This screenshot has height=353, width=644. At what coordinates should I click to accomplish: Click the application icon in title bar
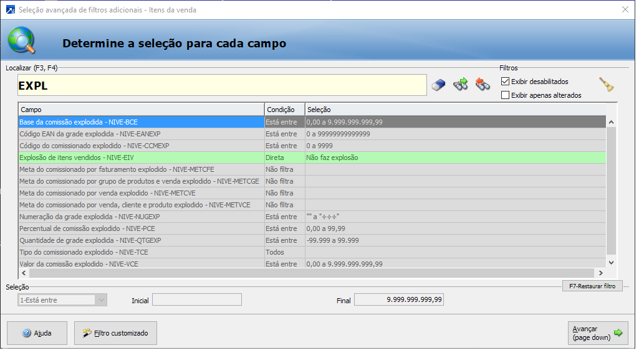(x=10, y=9)
